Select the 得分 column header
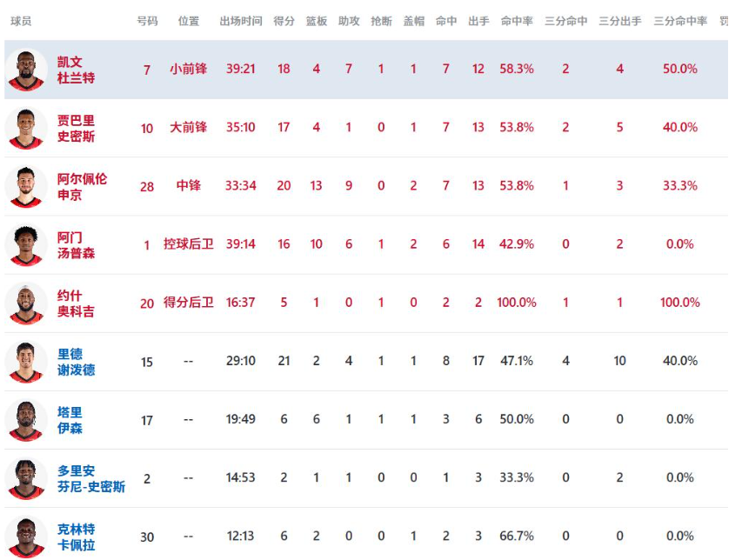The image size is (742, 560). pyautogui.click(x=284, y=21)
